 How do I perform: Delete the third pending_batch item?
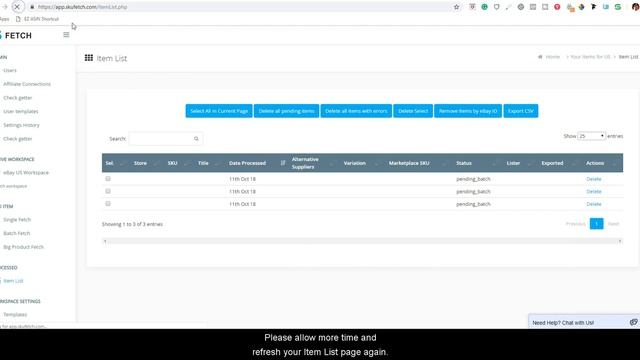click(593, 204)
